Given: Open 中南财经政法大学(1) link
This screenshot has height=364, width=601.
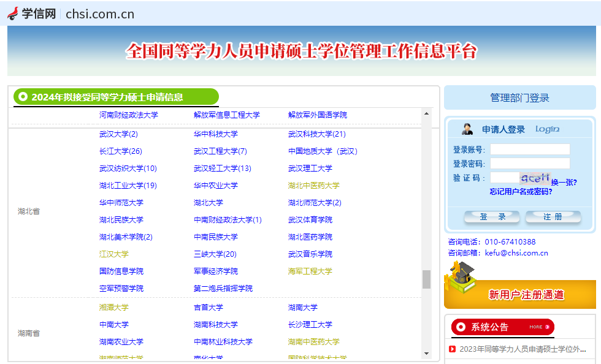Looking at the screenshot, I should 228,220.
